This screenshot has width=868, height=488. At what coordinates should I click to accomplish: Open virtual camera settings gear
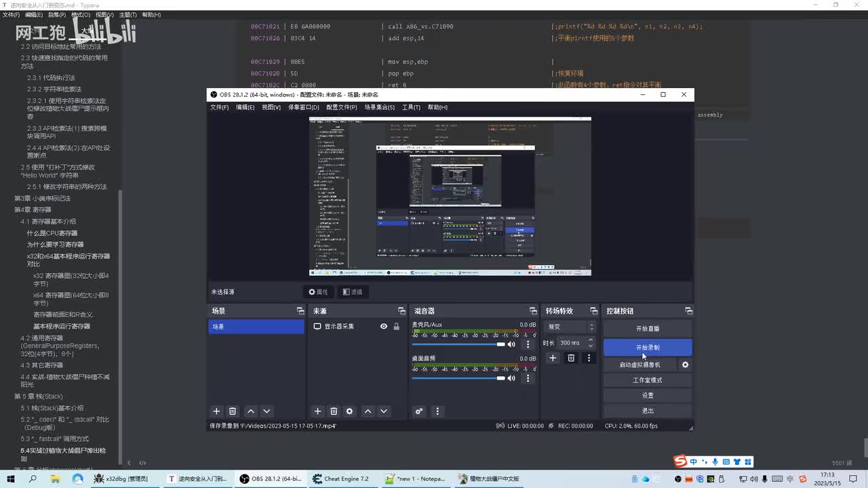(685, 365)
